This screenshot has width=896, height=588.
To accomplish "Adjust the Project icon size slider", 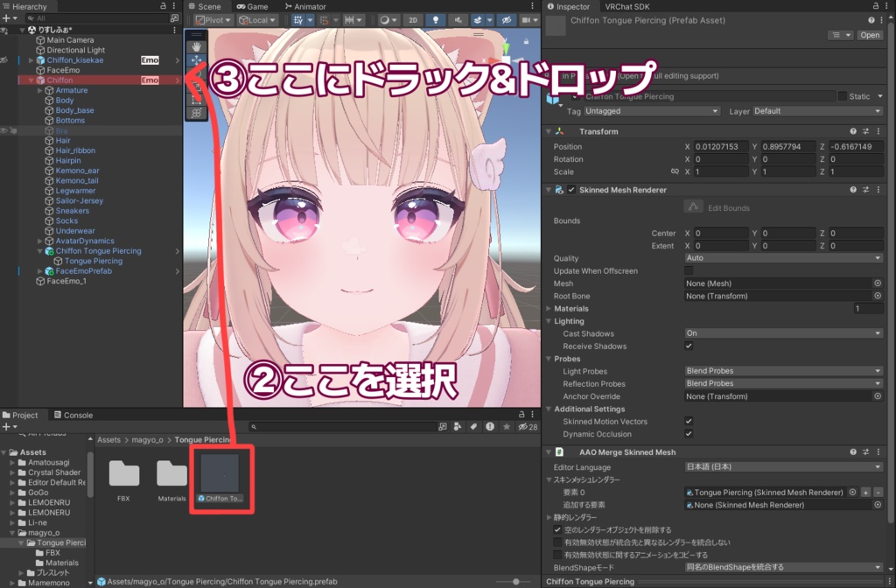I will (x=516, y=582).
